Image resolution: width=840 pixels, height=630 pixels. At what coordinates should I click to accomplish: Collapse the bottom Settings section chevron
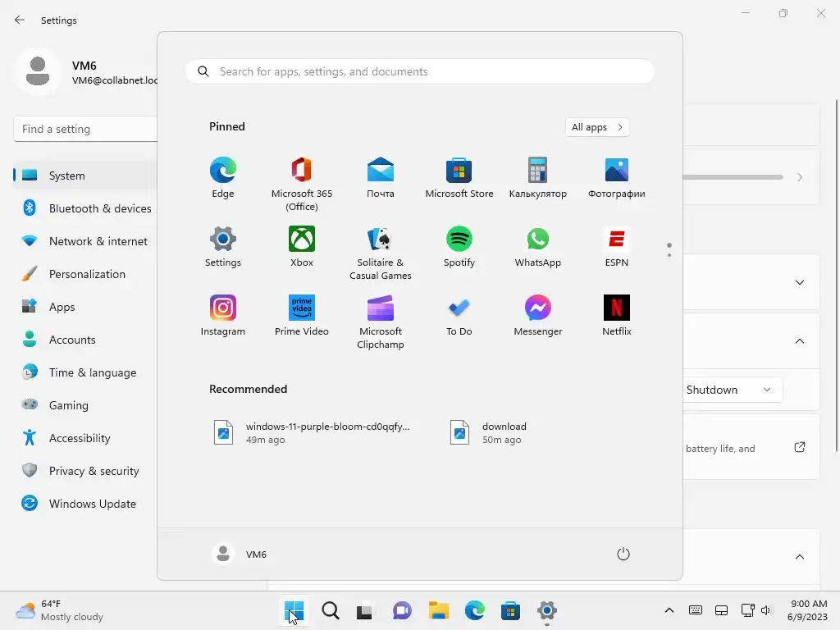(x=799, y=557)
